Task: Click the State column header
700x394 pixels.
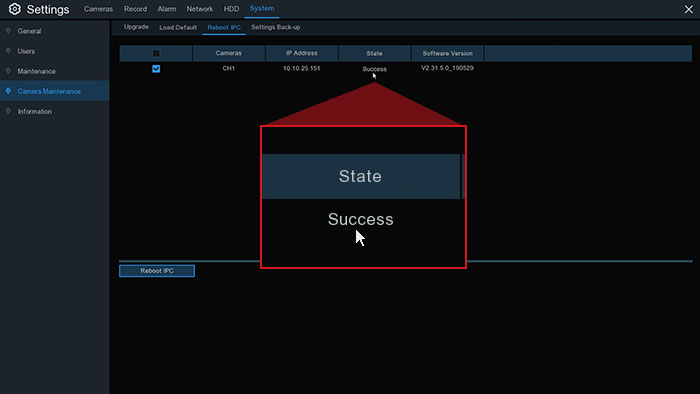Action: (375, 53)
